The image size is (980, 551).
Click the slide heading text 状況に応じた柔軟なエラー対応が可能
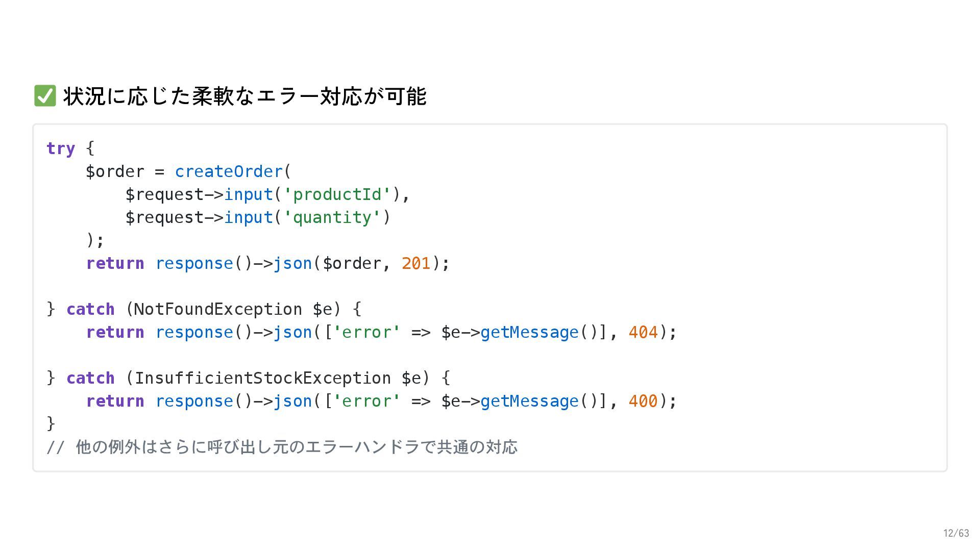point(244,96)
